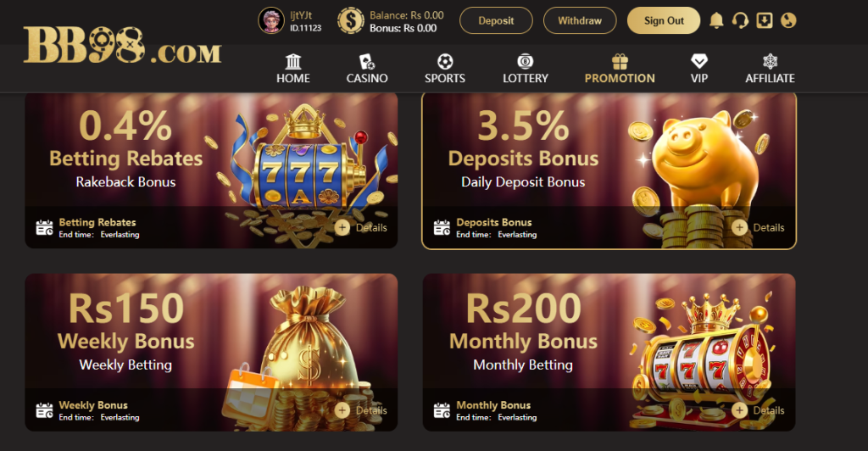Click the user avatar picture

tap(271, 20)
